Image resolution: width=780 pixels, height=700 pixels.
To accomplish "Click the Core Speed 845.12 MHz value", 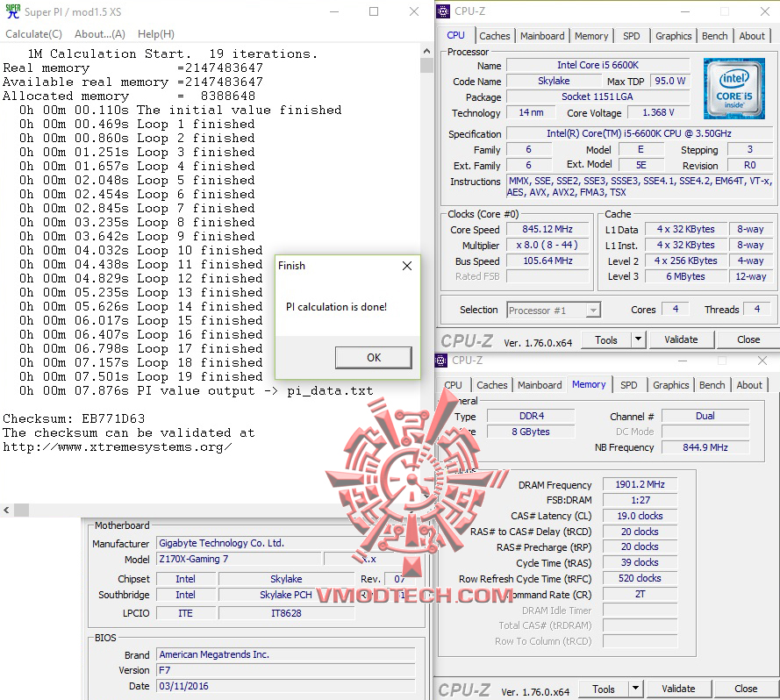I will tap(547, 229).
